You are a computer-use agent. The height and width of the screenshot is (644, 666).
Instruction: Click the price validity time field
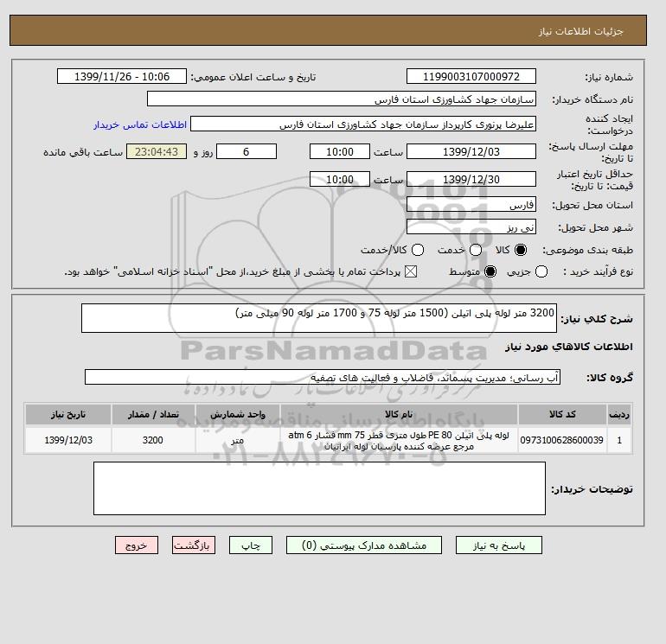click(x=340, y=179)
